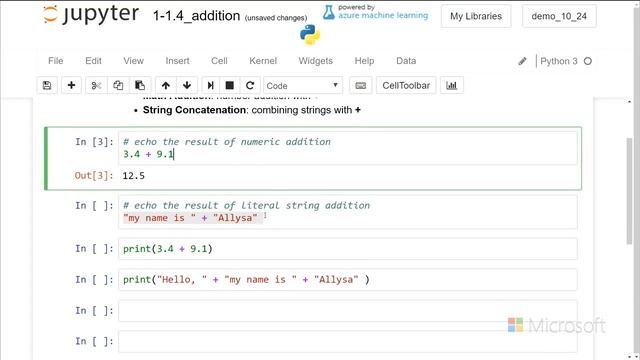Open the Cell menu

(219, 61)
